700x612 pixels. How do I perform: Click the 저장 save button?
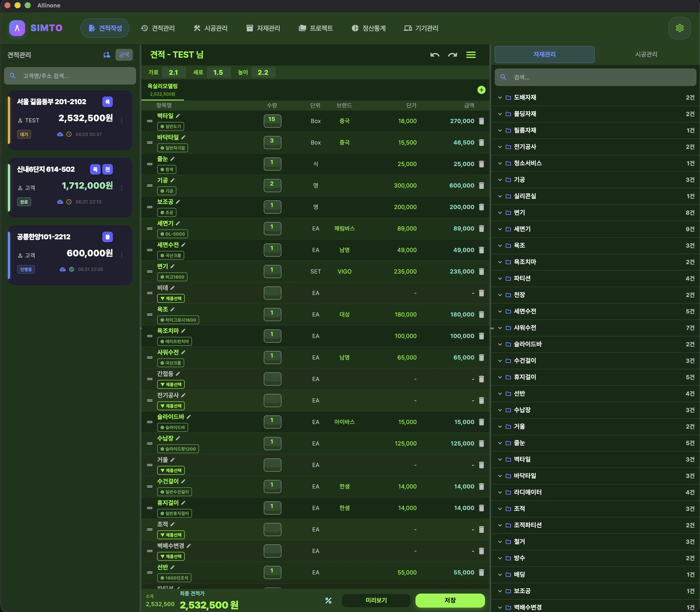[x=450, y=600]
